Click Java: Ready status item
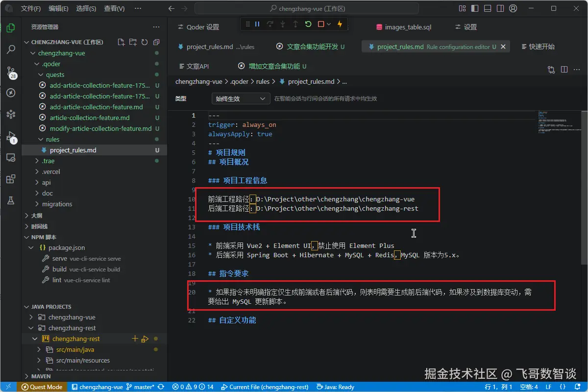 (336, 387)
